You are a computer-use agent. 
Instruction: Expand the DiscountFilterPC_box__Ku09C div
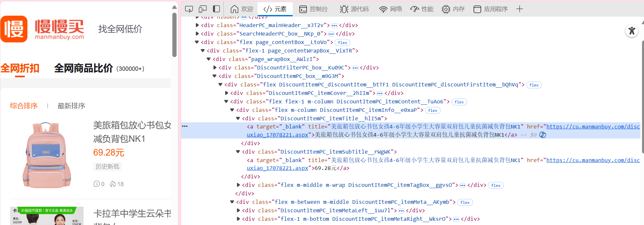pos(215,67)
